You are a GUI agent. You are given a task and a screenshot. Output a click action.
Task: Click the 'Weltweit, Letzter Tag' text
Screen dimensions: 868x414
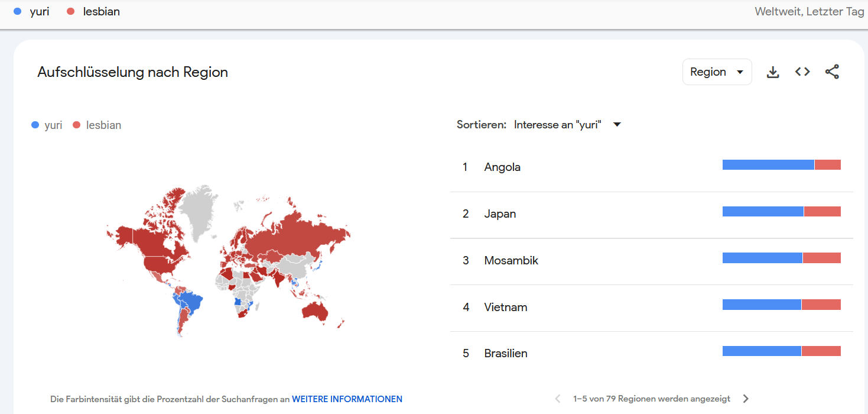click(809, 11)
